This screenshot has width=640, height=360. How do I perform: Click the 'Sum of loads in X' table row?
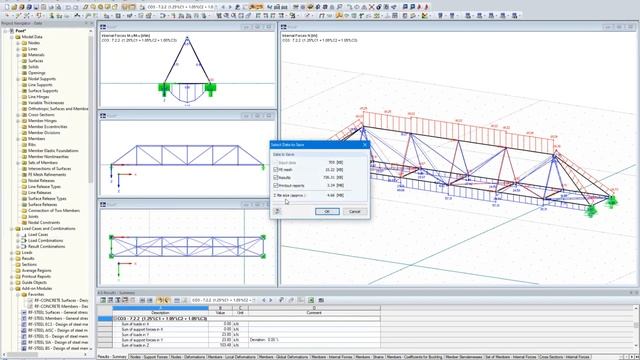tap(239, 324)
